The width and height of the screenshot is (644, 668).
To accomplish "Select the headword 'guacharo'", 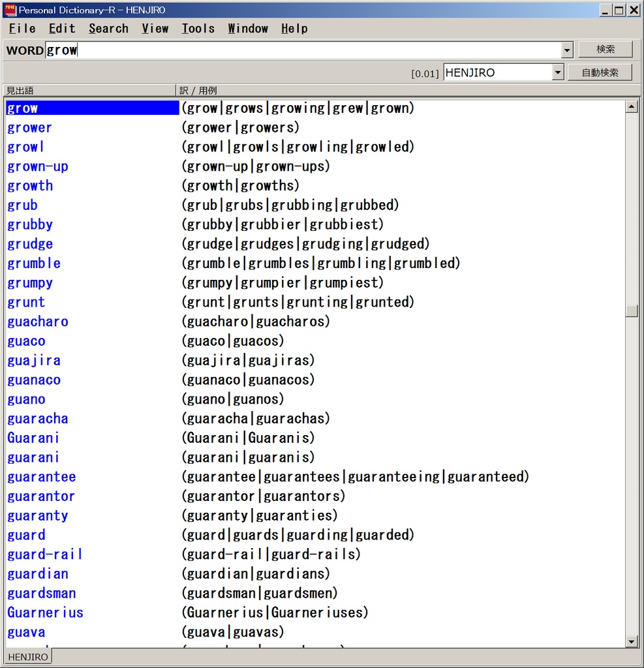I will pos(37,322).
